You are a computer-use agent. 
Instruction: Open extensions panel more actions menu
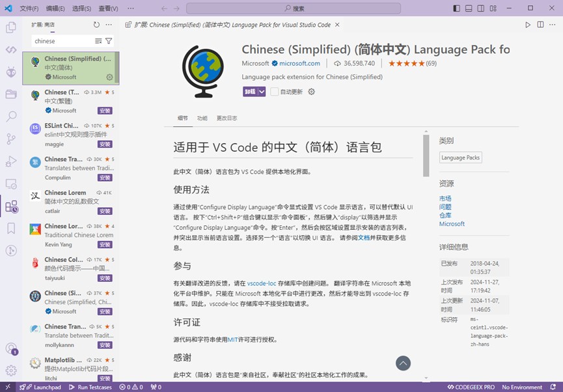click(x=109, y=25)
